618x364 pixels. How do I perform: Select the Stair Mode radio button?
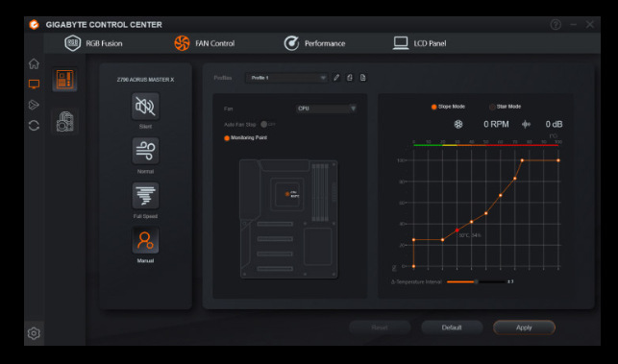click(x=492, y=107)
